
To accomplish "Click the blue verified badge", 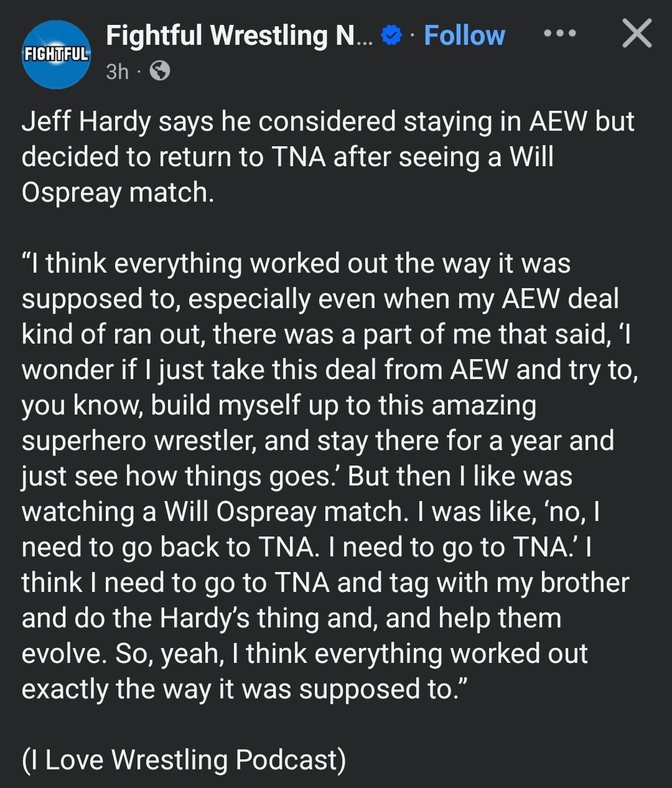I will [x=391, y=36].
